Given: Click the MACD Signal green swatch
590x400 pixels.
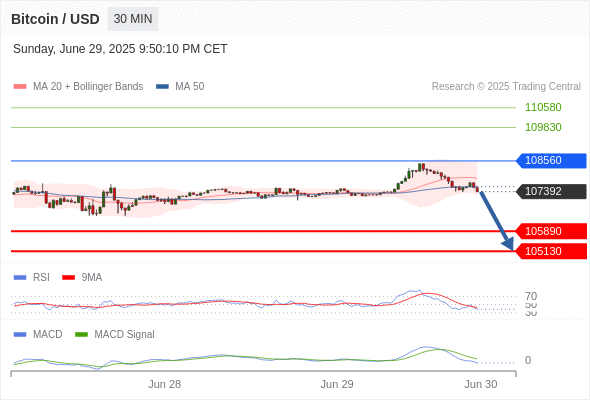Looking at the screenshot, I should coord(81,335).
